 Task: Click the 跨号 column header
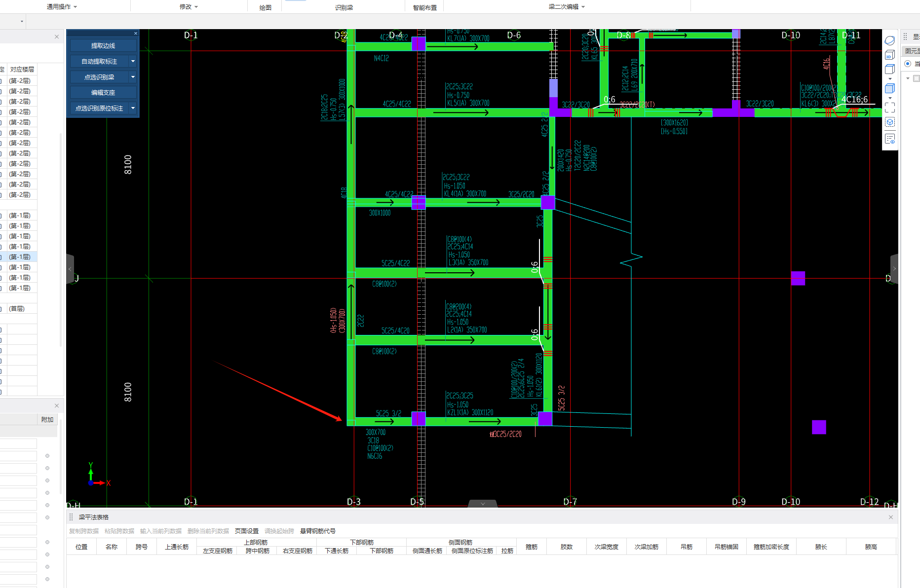coord(142,547)
